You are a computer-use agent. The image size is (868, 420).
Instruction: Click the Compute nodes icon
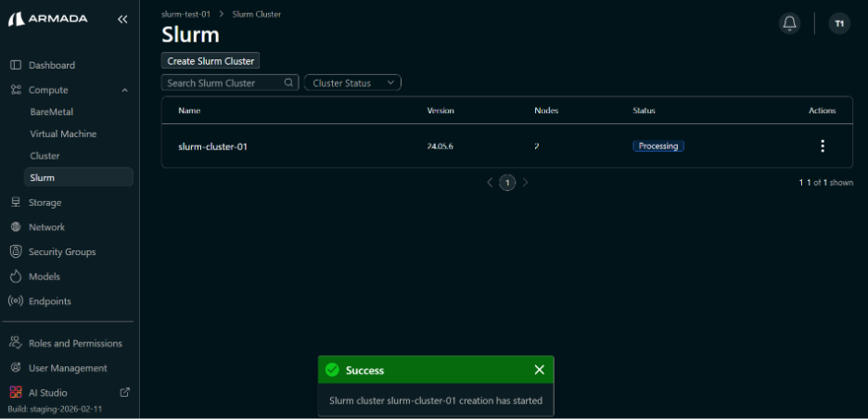point(16,90)
